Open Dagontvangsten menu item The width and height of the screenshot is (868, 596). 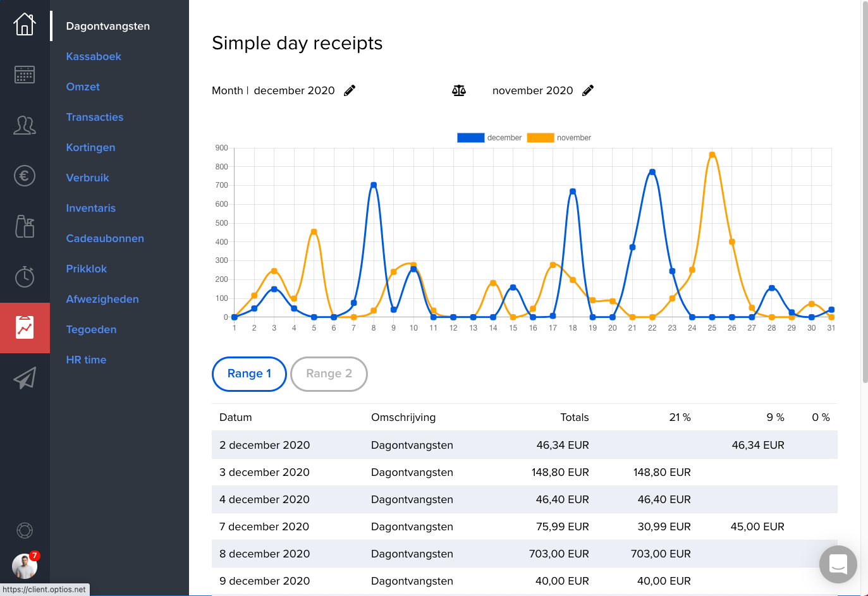click(108, 26)
